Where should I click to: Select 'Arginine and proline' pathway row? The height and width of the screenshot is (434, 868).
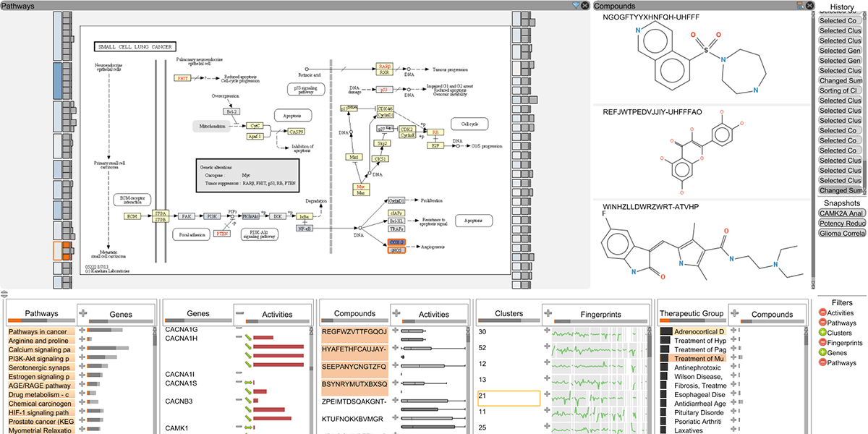tap(41, 341)
